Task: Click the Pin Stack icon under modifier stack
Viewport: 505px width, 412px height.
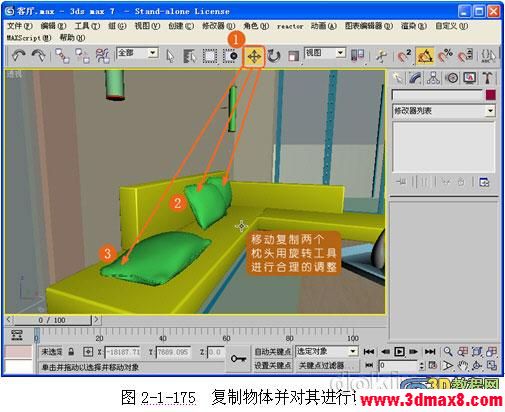Action: [401, 182]
